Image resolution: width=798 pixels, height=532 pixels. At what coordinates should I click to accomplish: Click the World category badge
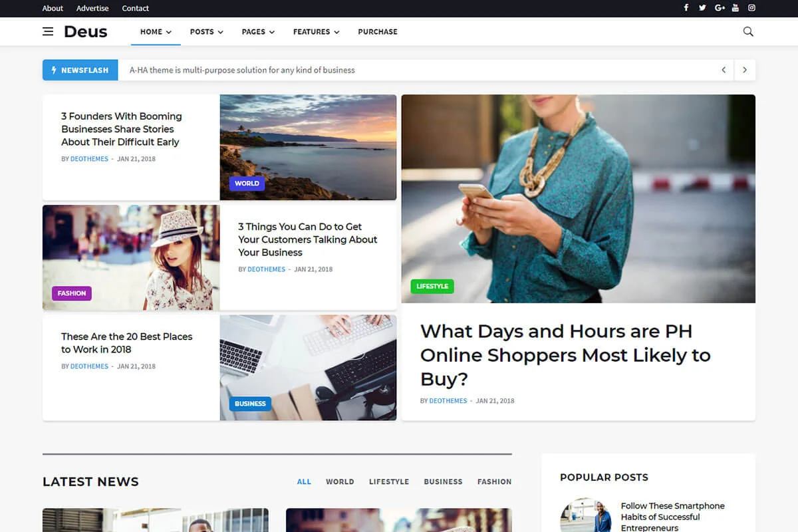pos(247,183)
